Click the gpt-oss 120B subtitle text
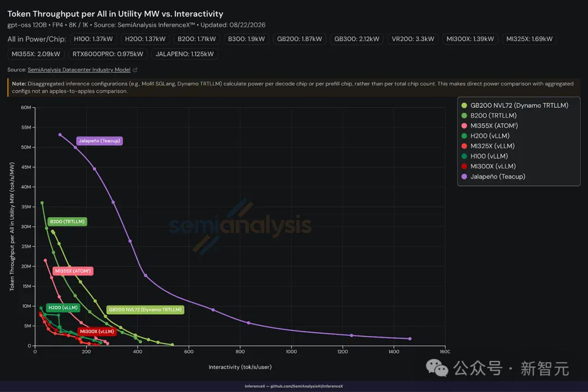Viewport: 588px width, 392px height. (137, 25)
